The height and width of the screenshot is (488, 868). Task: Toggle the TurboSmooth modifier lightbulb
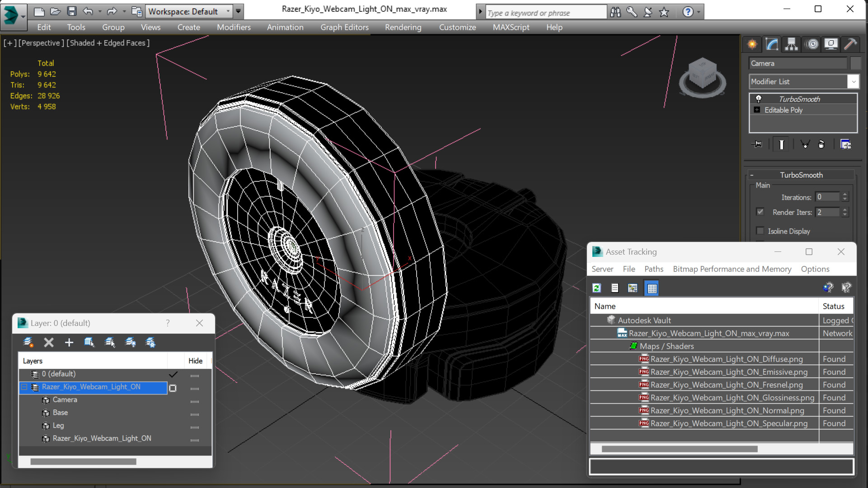click(759, 99)
